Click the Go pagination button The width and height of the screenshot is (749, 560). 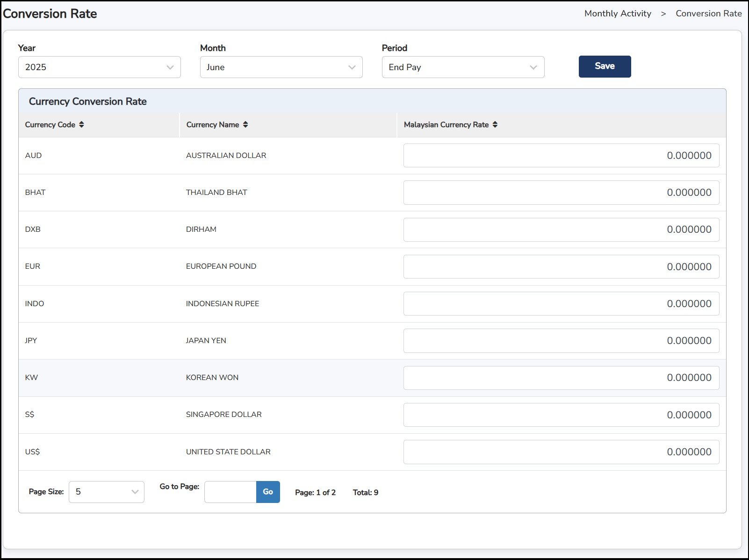(x=268, y=492)
